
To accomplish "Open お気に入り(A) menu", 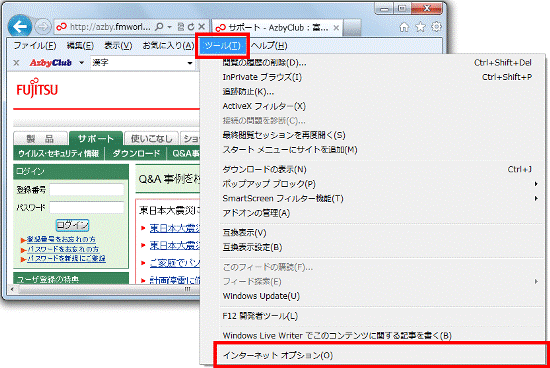I will click(168, 46).
